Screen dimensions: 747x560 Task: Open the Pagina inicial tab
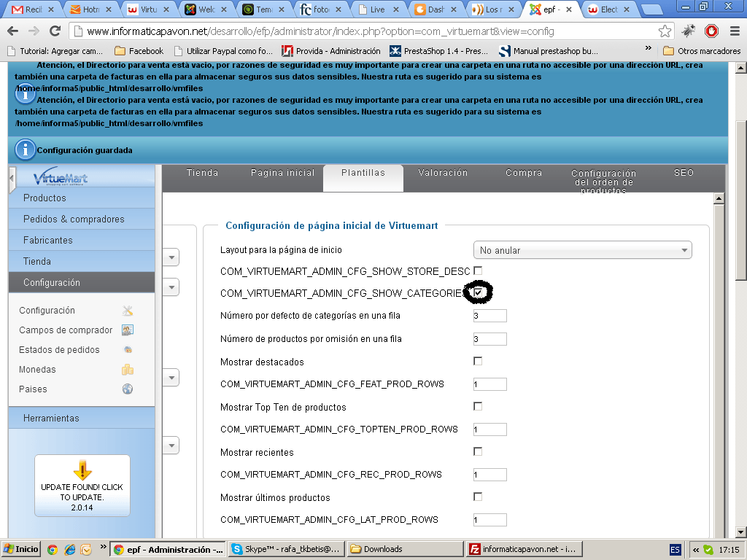click(x=283, y=173)
